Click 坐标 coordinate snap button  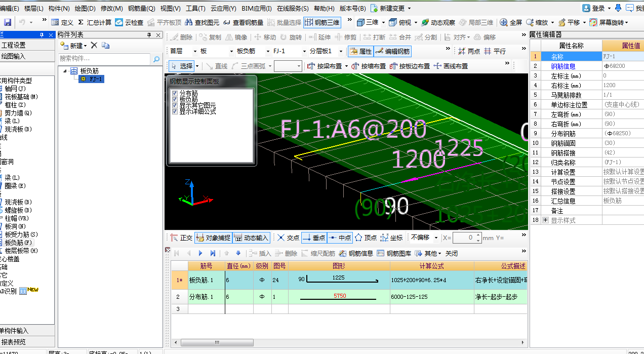391,238
